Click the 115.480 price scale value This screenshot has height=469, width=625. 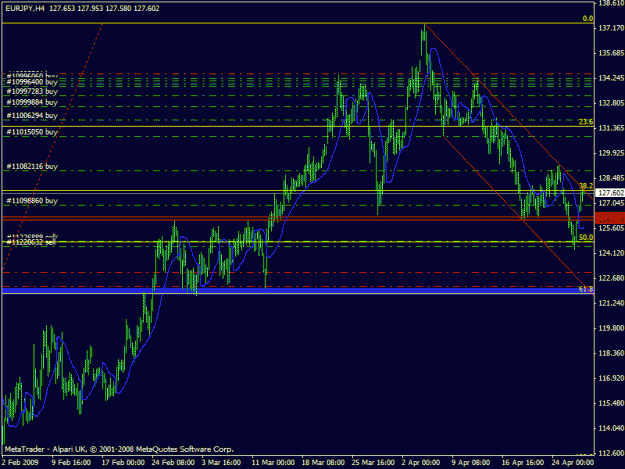pos(611,403)
